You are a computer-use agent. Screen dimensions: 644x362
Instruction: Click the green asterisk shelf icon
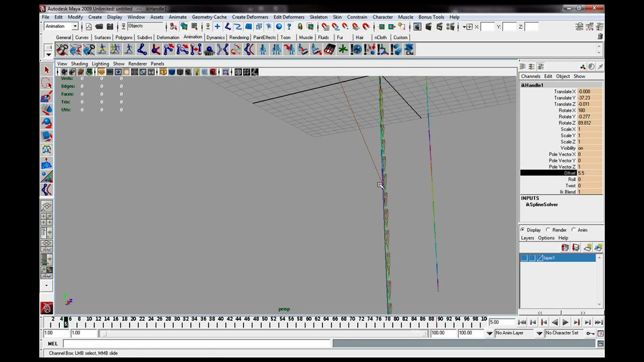pos(343,49)
